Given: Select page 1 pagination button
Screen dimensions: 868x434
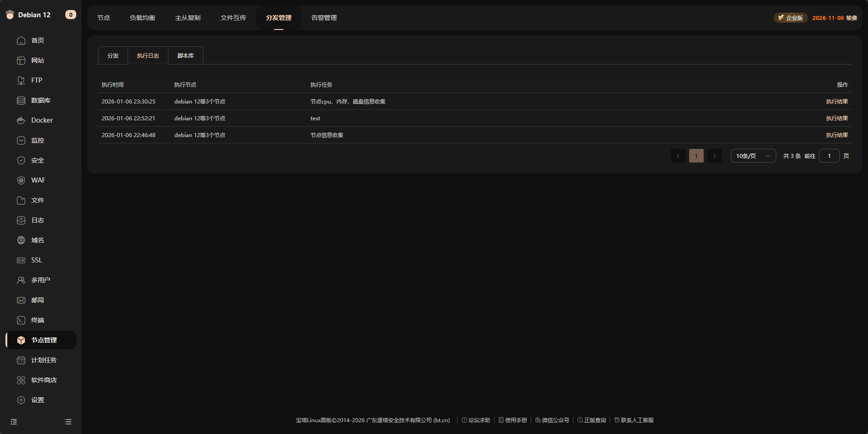Looking at the screenshot, I should (x=696, y=156).
